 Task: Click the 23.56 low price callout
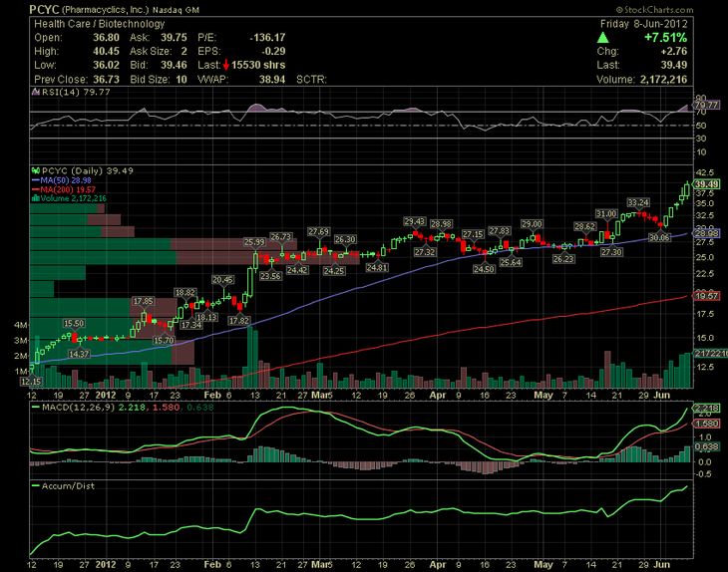click(x=270, y=276)
